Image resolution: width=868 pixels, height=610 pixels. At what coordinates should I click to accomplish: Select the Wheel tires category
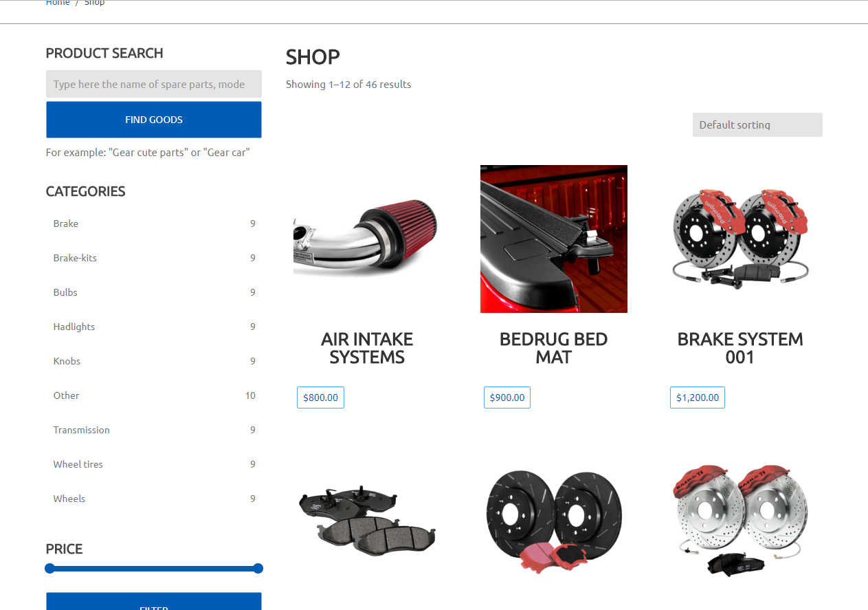tap(78, 464)
